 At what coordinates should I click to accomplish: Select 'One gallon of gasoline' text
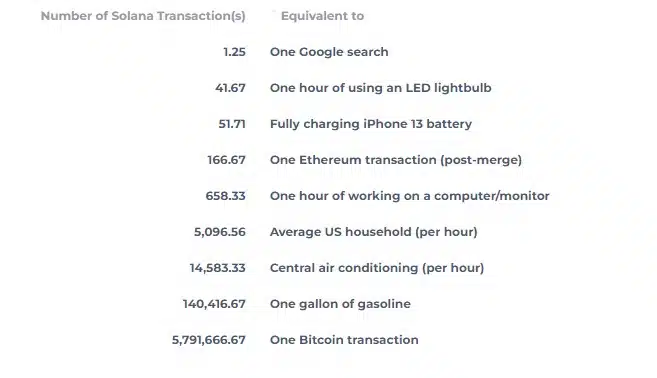[340, 304]
